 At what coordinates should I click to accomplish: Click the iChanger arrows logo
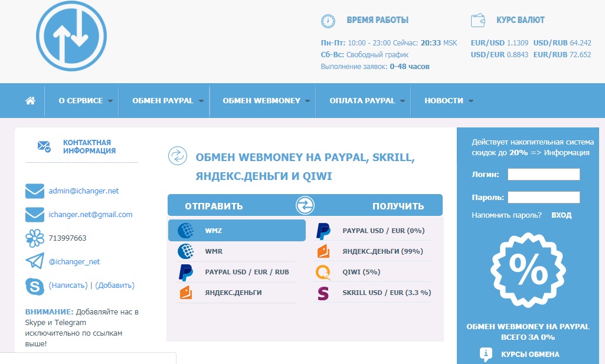click(x=71, y=36)
